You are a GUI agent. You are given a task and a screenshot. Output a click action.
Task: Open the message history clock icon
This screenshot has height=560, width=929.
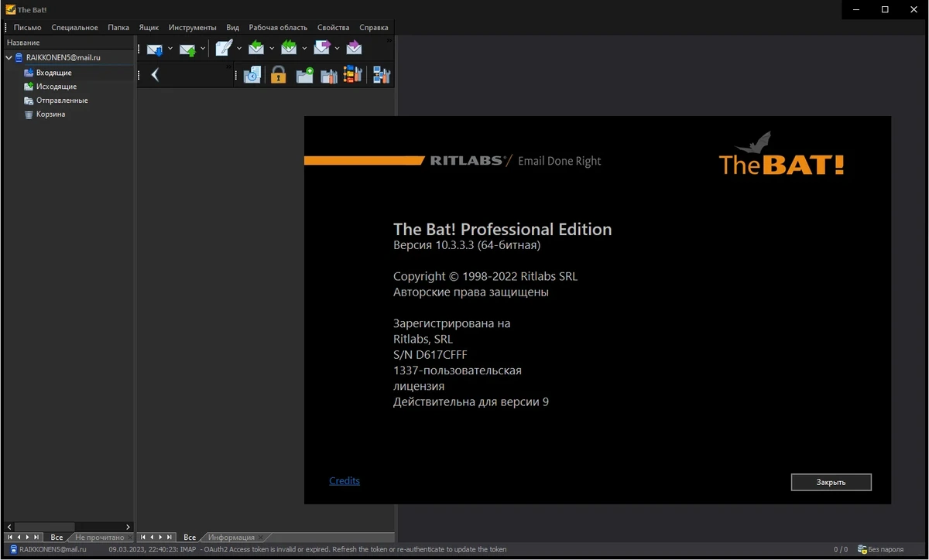[x=252, y=75]
